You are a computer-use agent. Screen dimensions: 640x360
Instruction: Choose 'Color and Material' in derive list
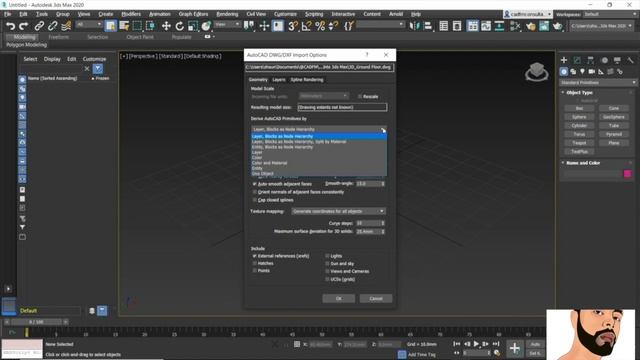point(319,163)
